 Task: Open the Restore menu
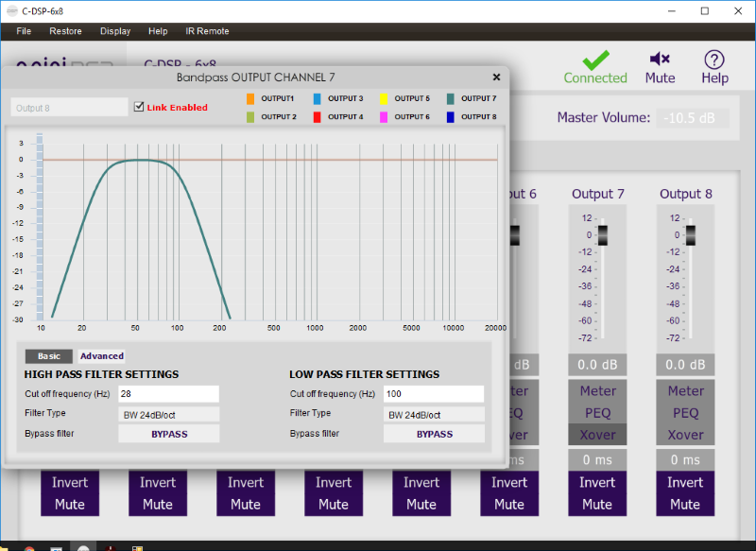click(65, 31)
